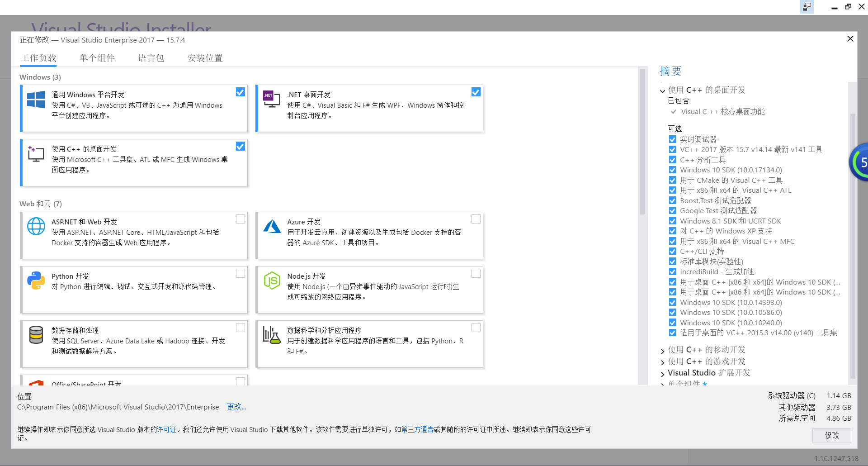The width and height of the screenshot is (868, 466).
Task: Uncheck 使用 C++ 的桌面开发 workload
Action: [x=241, y=147]
